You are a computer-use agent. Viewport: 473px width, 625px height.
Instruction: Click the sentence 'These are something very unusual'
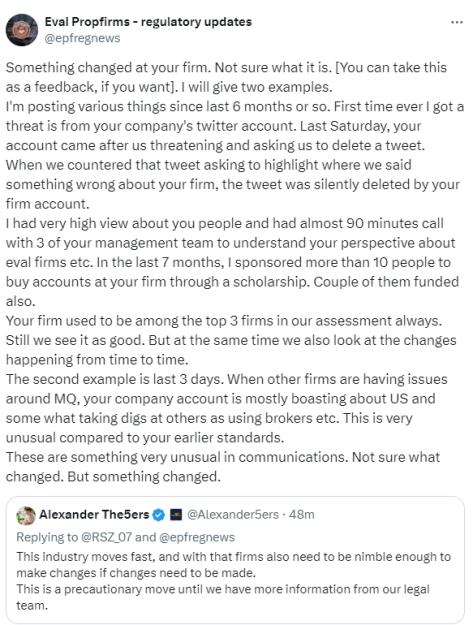223,467
